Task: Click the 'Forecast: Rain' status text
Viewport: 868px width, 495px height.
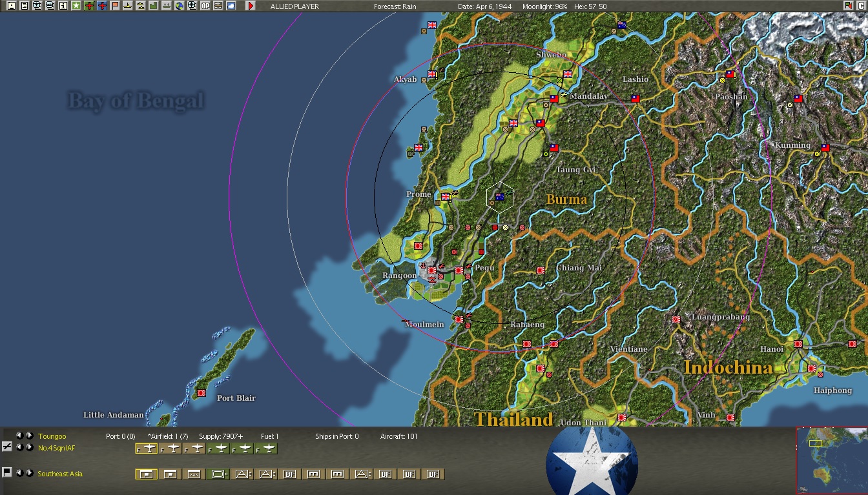Action: 395,6
